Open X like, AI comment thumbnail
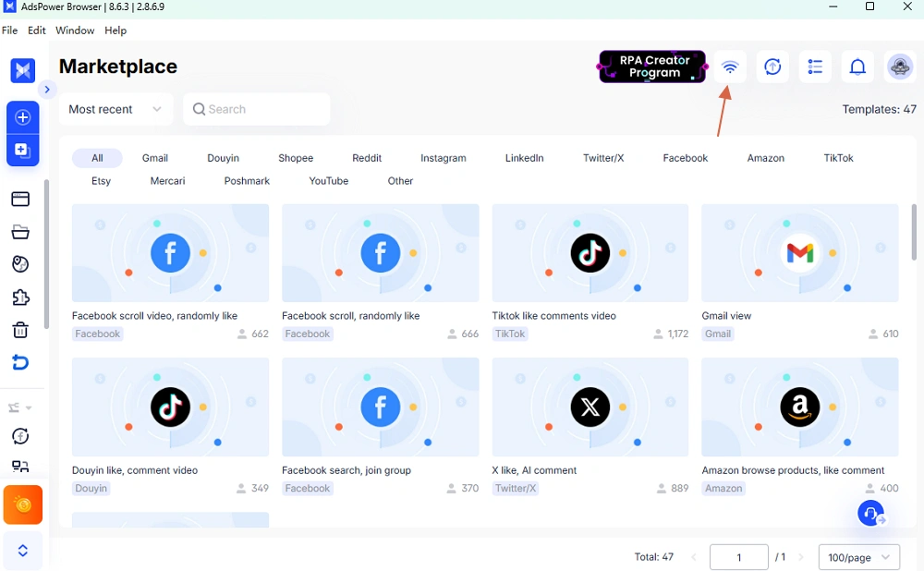This screenshot has width=924, height=571. pos(590,407)
